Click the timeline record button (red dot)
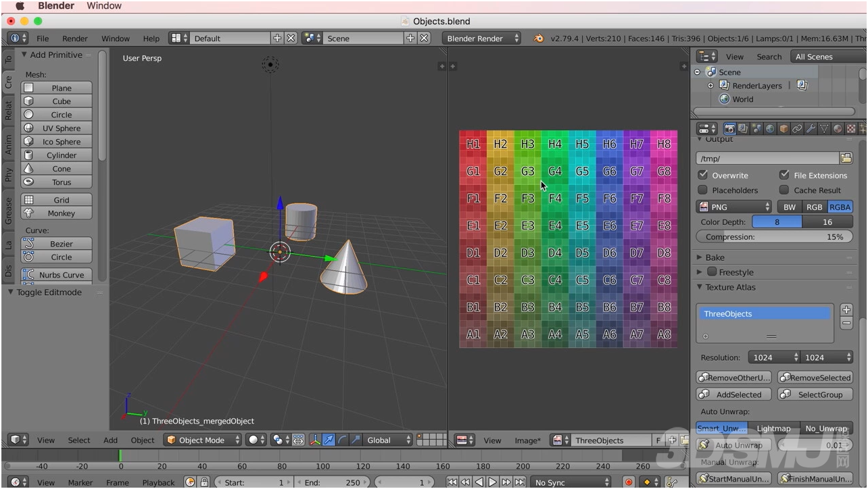Screen dimensions: 868x489 [x=629, y=482]
